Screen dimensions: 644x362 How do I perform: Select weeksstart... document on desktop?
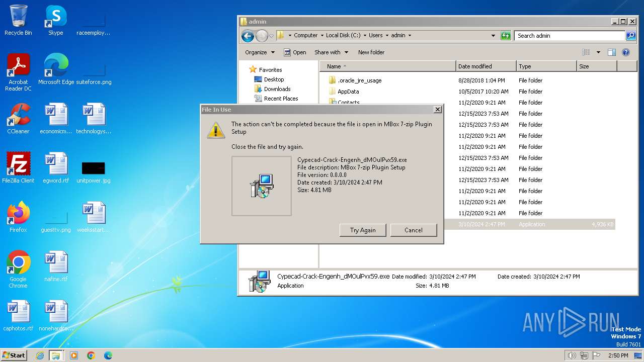[94, 217]
